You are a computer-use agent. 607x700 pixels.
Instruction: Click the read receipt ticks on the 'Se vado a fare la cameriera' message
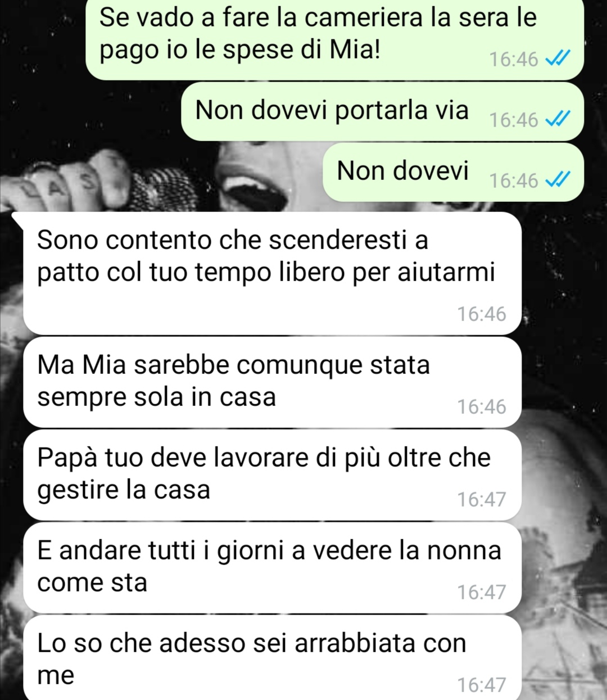558,58
